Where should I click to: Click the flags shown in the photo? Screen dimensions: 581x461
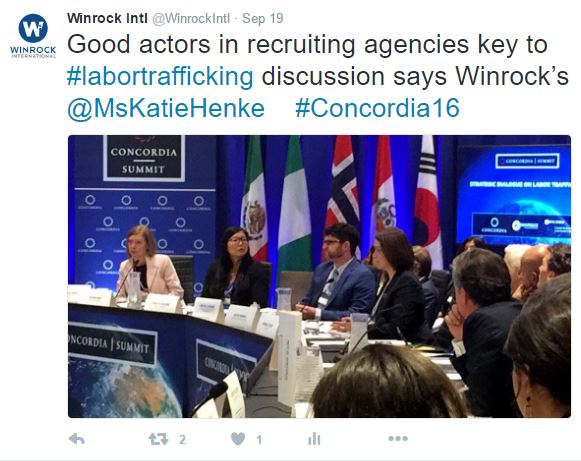(343, 200)
